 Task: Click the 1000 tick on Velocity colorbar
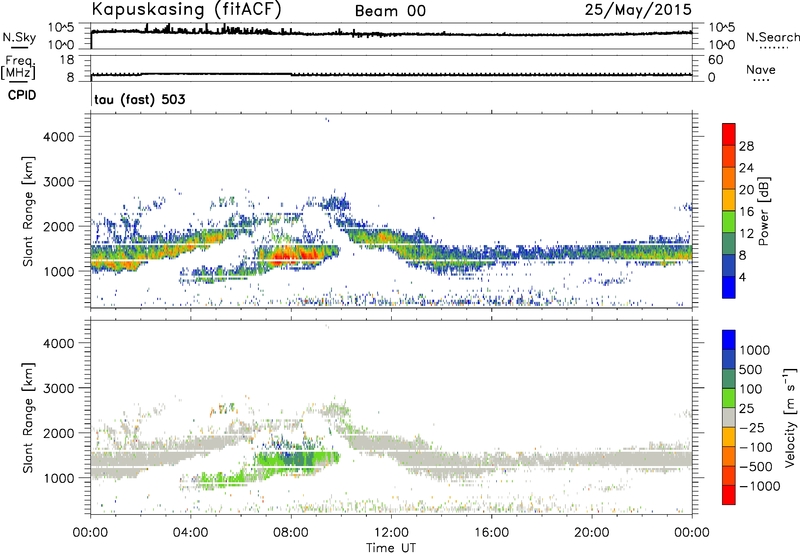coord(755,350)
